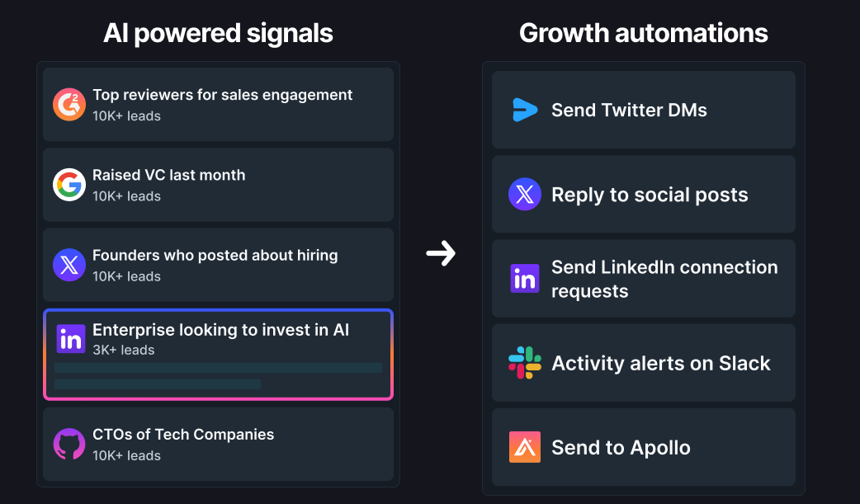Click the loading bar under Enterprise signal
This screenshot has height=504, width=860.
(x=218, y=368)
